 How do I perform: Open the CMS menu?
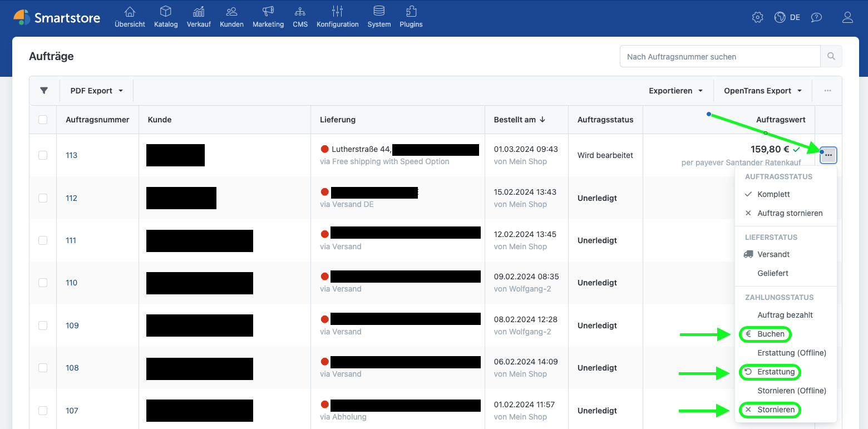click(x=300, y=17)
